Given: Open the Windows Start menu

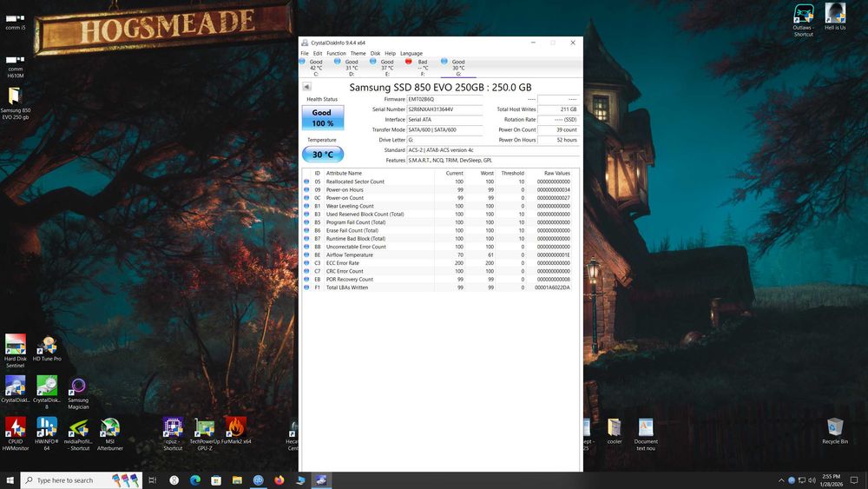Looking at the screenshot, I should point(10,480).
